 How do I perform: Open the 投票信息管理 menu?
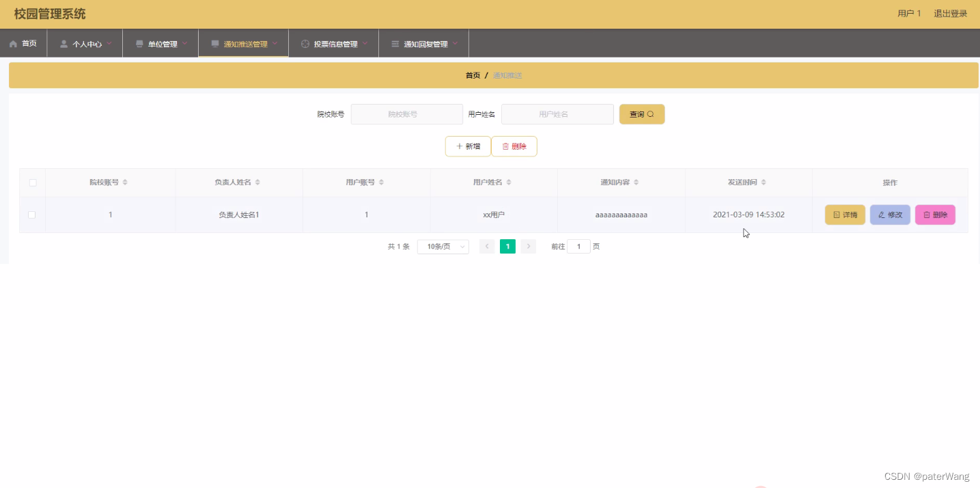coord(334,43)
